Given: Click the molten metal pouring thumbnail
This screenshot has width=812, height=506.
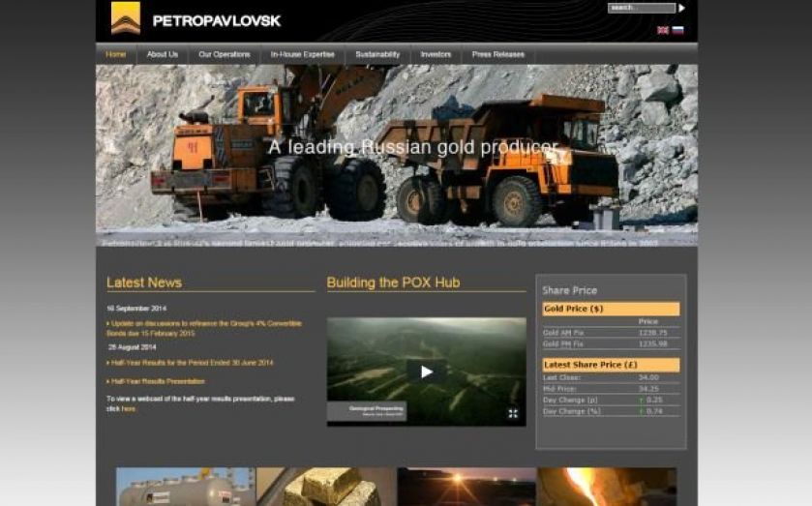Looking at the screenshot, I should coord(606,487).
